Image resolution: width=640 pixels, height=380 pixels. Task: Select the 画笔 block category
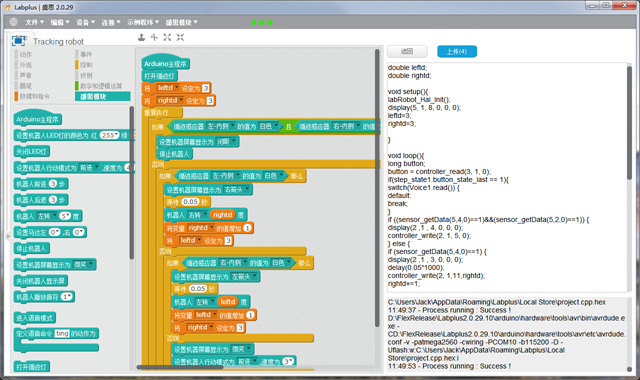coord(25,86)
